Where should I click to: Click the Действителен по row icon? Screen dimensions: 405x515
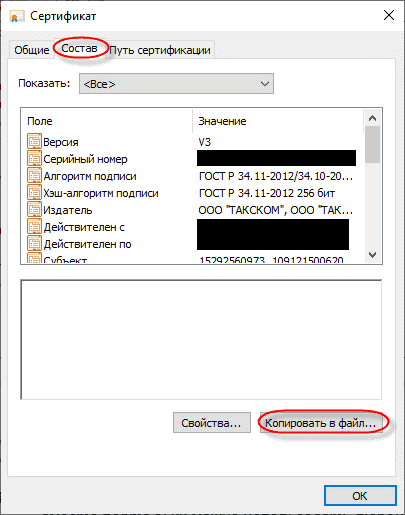[34, 243]
